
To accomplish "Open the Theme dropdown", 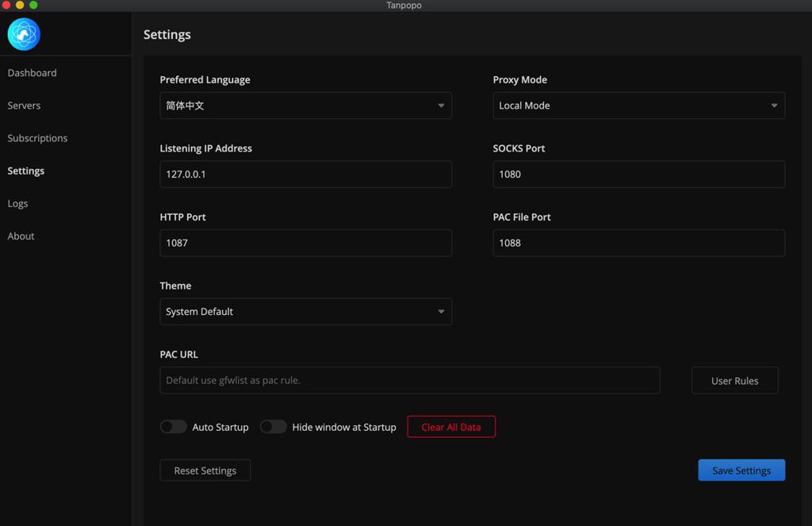I will pos(305,312).
